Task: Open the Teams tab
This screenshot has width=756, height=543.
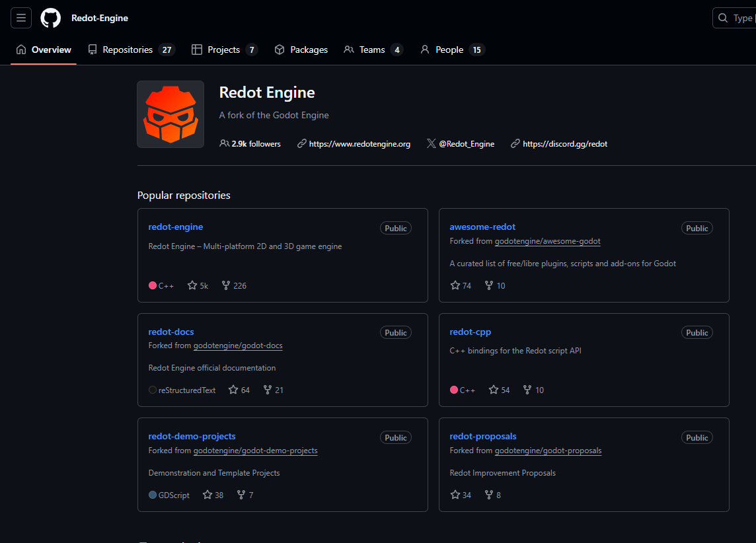Action: 374,50
